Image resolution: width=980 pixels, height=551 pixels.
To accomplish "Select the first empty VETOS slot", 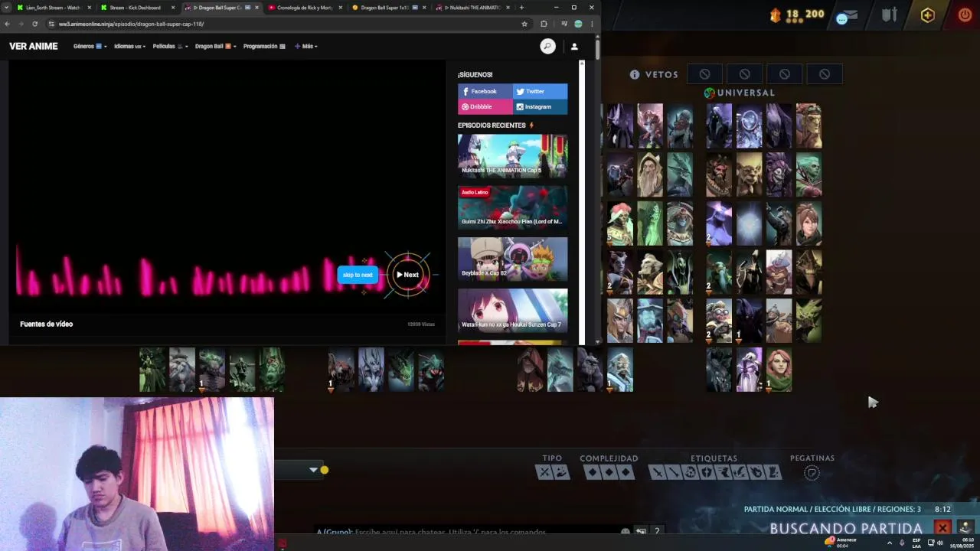I will (704, 74).
